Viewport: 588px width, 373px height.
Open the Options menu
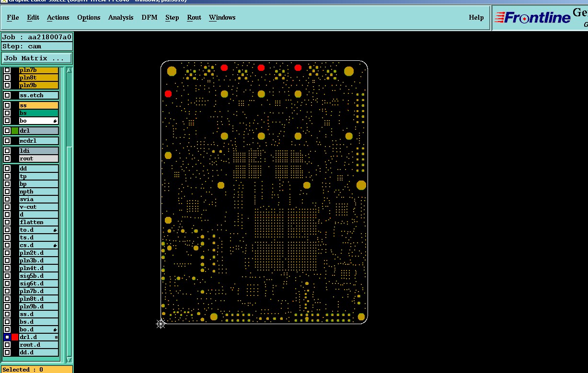89,17
